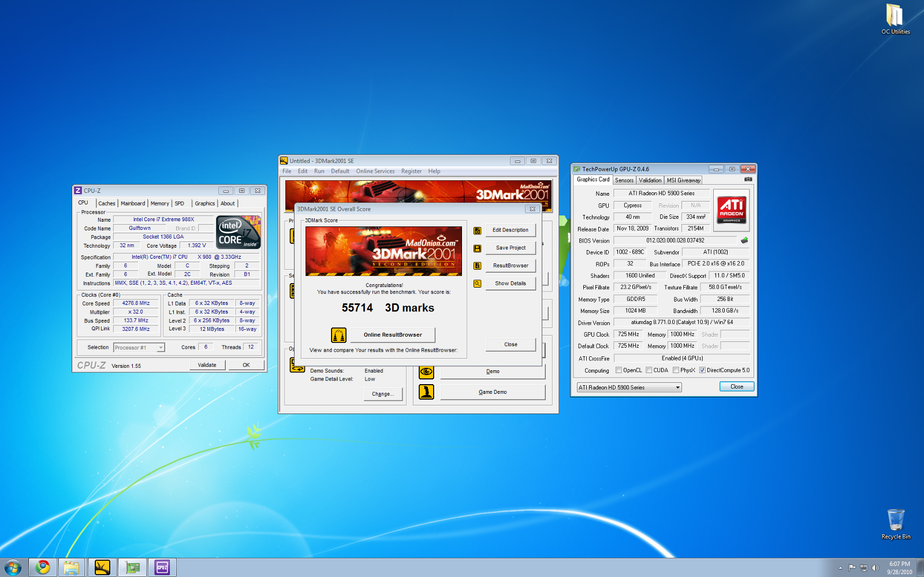Switch to the Mainboard tab in CPU-Z
Screen dimensions: 924x577
coord(133,203)
